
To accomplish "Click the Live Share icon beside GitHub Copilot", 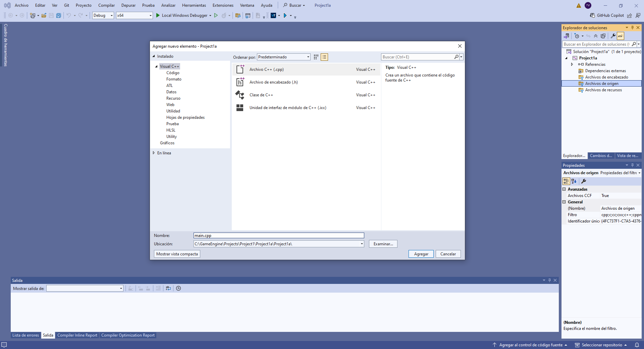I will tap(630, 15).
